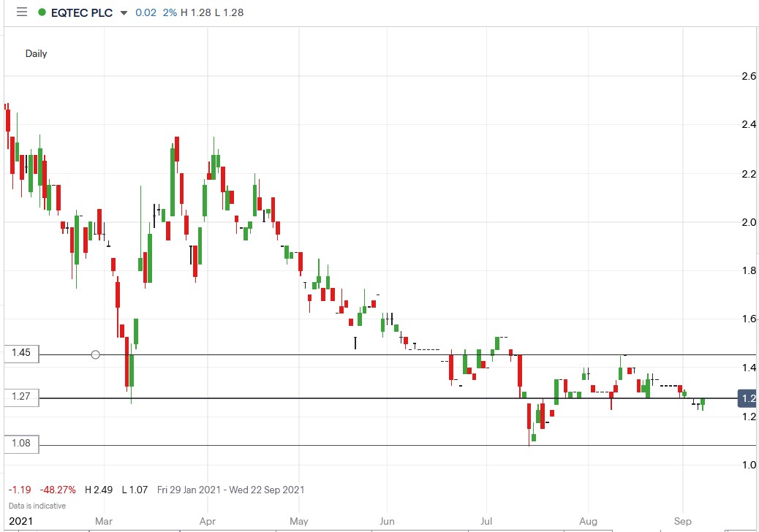Select the blue current price tag
The width and height of the screenshot is (759, 532).
[x=747, y=398]
